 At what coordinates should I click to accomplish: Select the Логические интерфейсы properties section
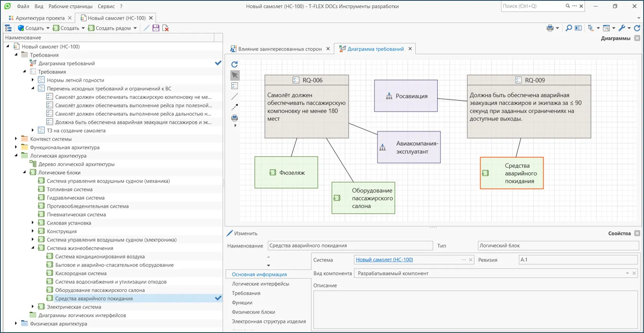260,284
